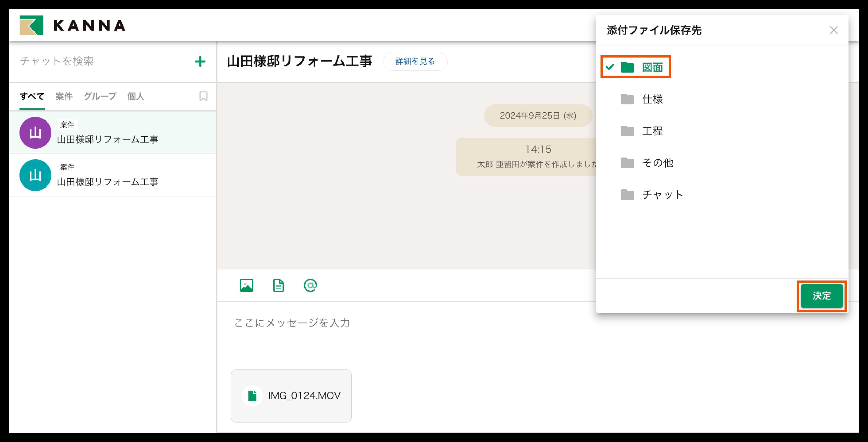The image size is (868, 442).
Task: Close the 添付ファイル保存先 dialog
Action: pyautogui.click(x=833, y=30)
